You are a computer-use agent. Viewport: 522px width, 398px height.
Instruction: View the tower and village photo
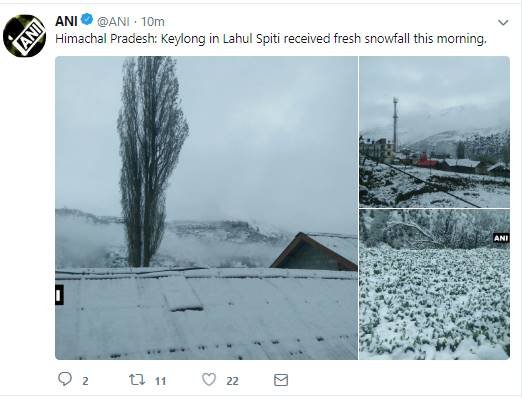coord(434,132)
